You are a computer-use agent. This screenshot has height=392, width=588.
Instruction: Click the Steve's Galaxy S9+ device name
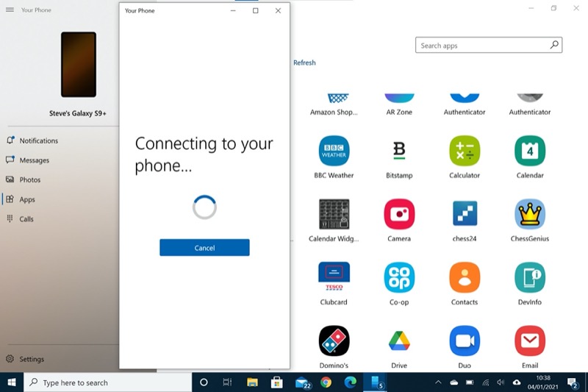point(78,113)
